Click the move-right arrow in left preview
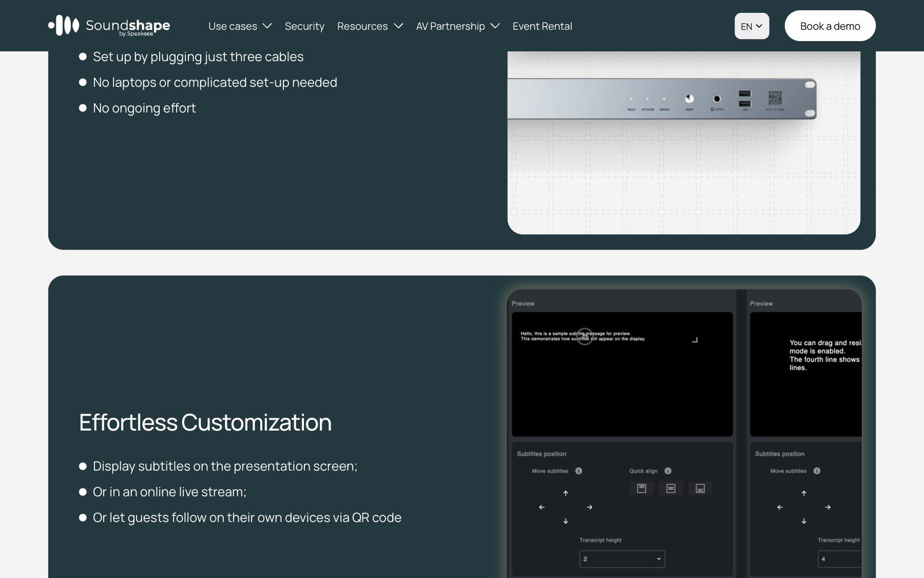924x578 pixels. click(x=590, y=507)
